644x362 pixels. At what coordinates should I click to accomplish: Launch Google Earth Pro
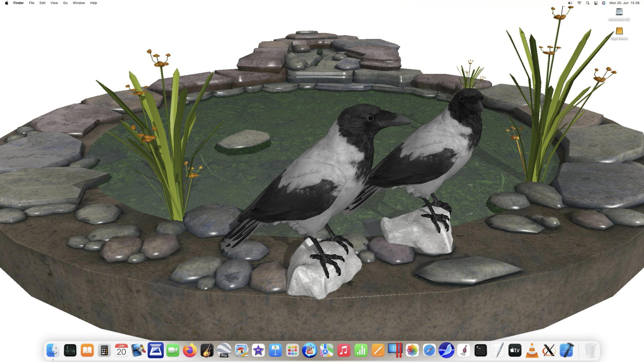point(224,350)
